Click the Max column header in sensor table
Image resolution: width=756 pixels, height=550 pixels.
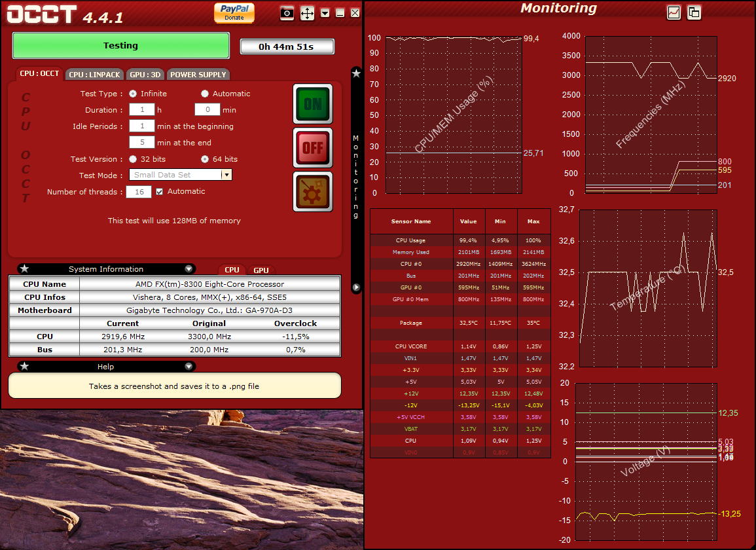[x=533, y=221]
